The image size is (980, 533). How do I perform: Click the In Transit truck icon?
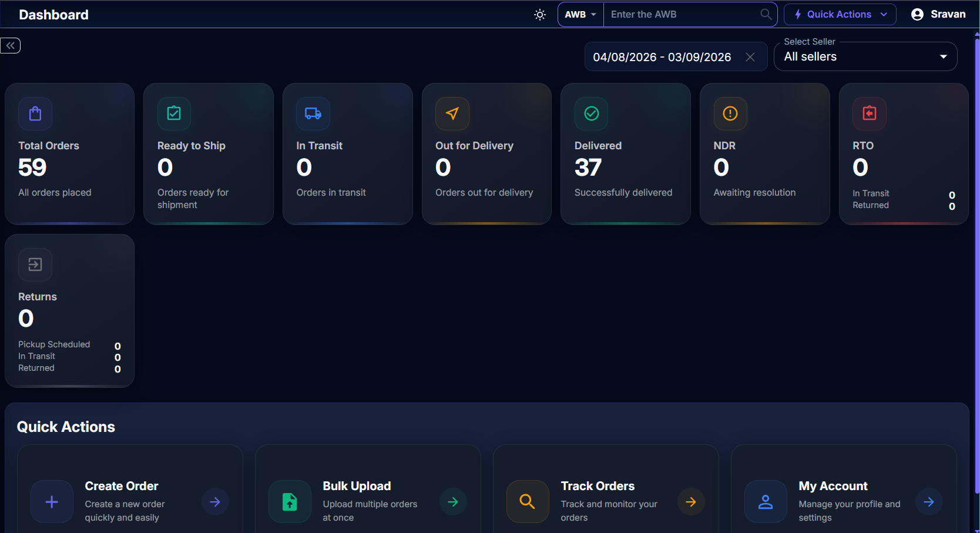313,113
